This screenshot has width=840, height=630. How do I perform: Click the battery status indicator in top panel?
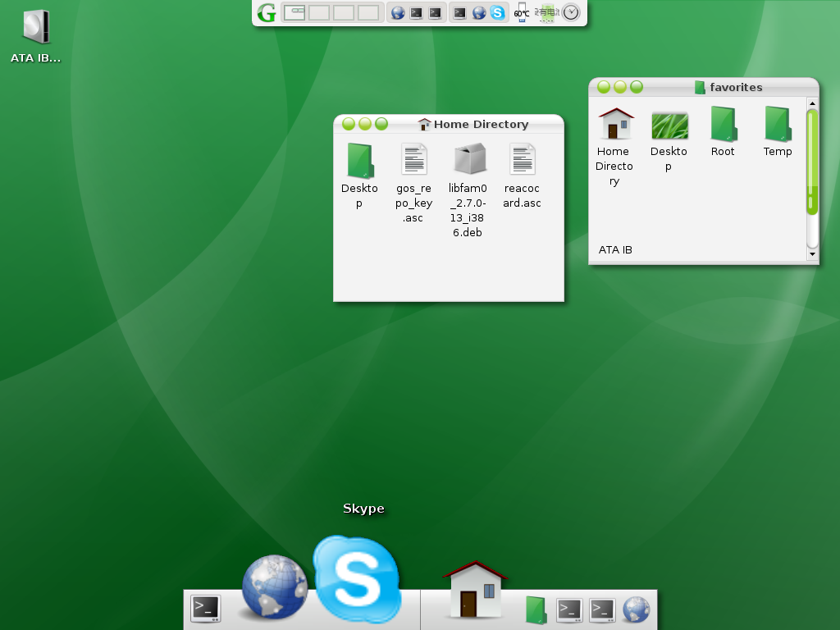(547, 13)
